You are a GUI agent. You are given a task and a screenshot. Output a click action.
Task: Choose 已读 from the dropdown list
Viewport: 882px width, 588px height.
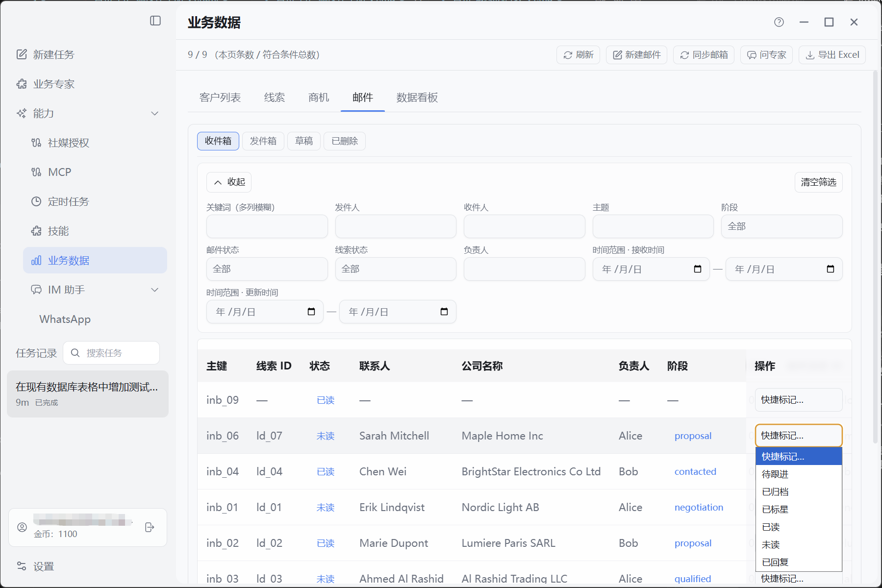(x=799, y=527)
